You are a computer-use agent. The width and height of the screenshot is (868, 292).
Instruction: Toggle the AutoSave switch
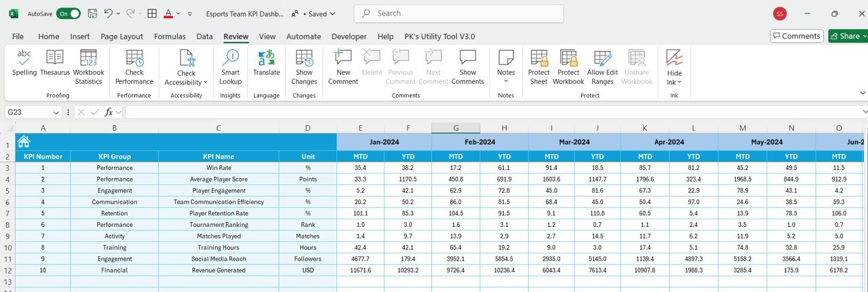68,14
